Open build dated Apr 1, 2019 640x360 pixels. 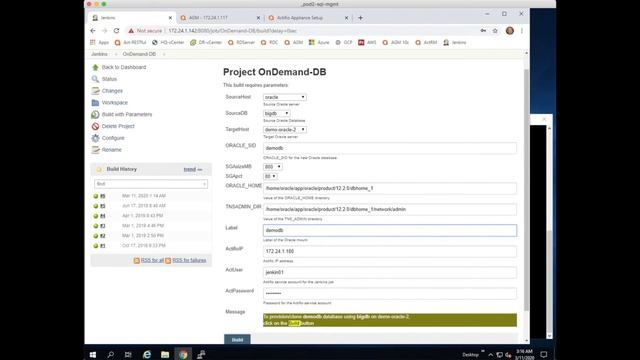coord(142,216)
